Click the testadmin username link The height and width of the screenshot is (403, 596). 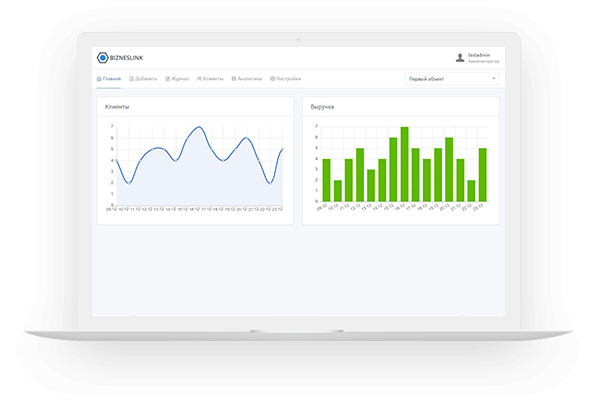[479, 55]
